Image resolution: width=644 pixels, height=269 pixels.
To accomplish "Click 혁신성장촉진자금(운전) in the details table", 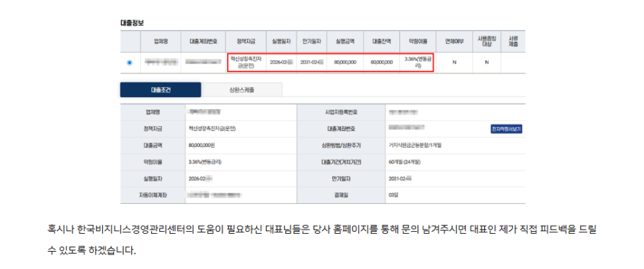I will 212,128.
